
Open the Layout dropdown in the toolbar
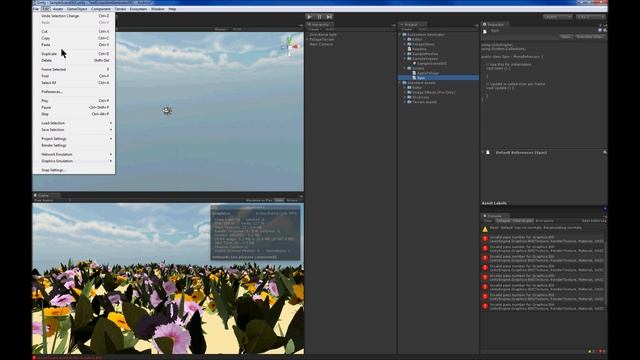coord(591,17)
